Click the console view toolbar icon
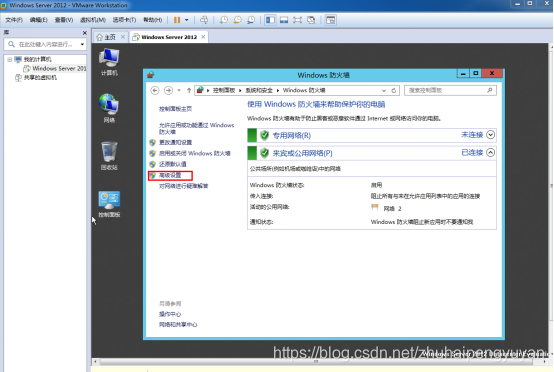The image size is (554, 372). (330, 20)
